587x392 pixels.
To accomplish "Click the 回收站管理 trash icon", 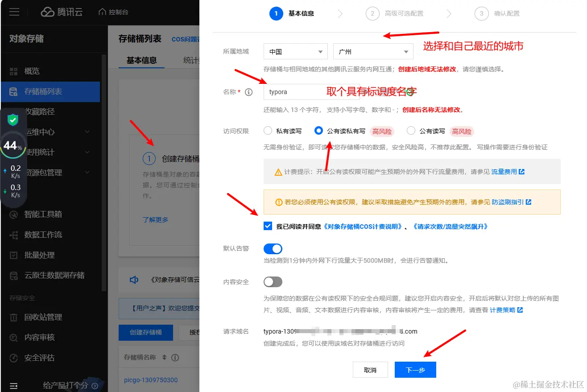I will 14,318.
